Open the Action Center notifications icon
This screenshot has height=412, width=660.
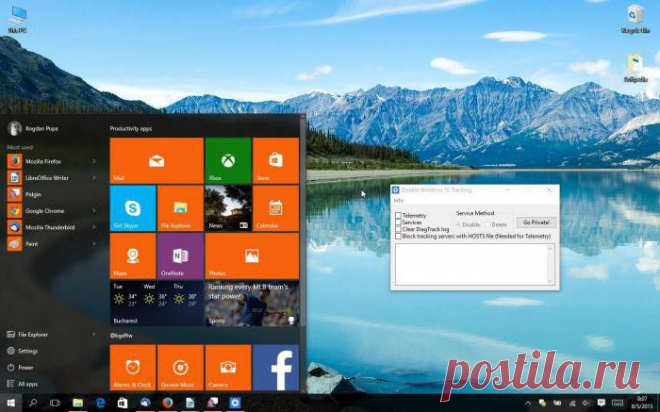pos(601,403)
